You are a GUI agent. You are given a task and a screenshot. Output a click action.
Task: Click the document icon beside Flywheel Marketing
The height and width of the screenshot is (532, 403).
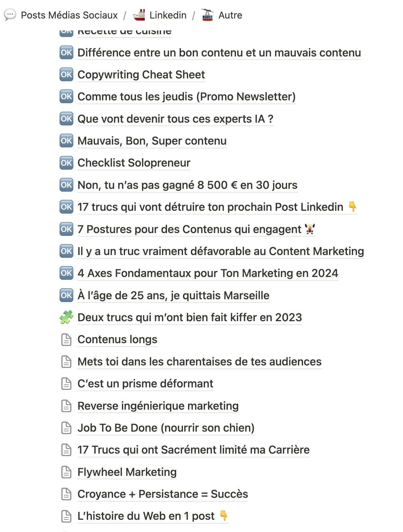click(66, 471)
